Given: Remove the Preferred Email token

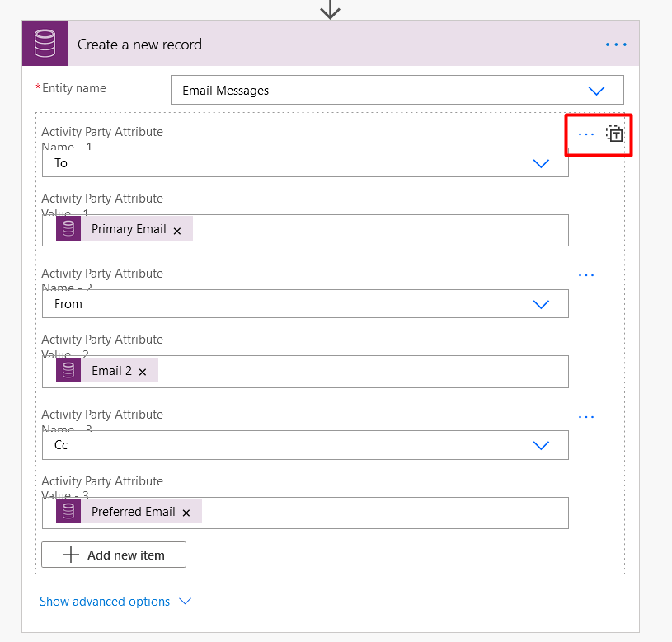Looking at the screenshot, I should [186, 513].
